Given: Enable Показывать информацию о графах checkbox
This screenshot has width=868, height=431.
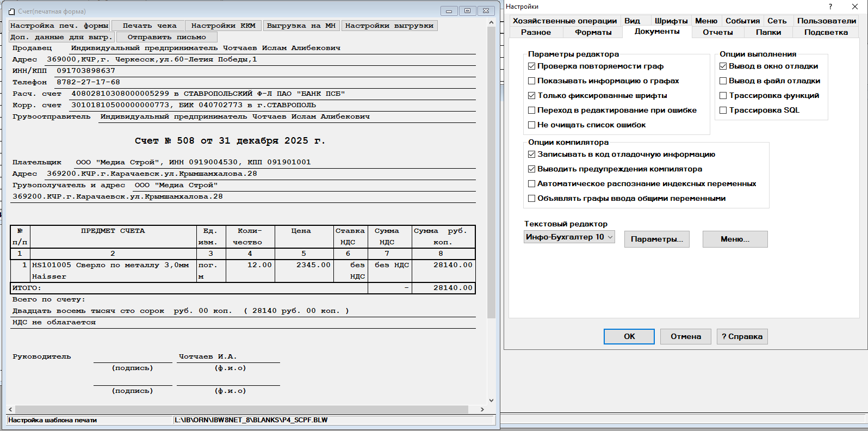Looking at the screenshot, I should tap(532, 81).
